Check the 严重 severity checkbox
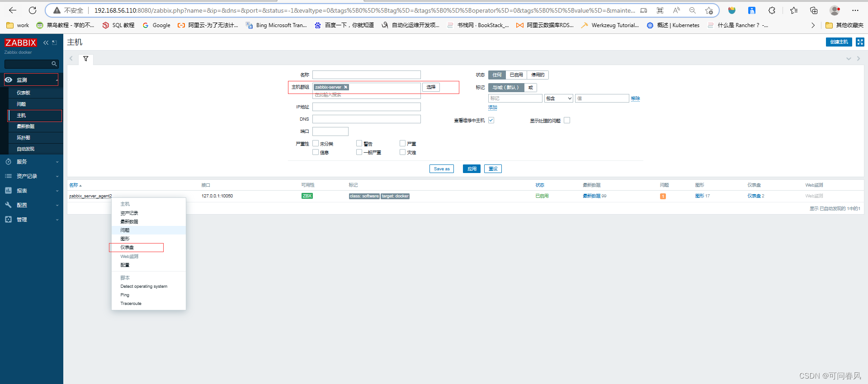The image size is (868, 384). (x=402, y=143)
